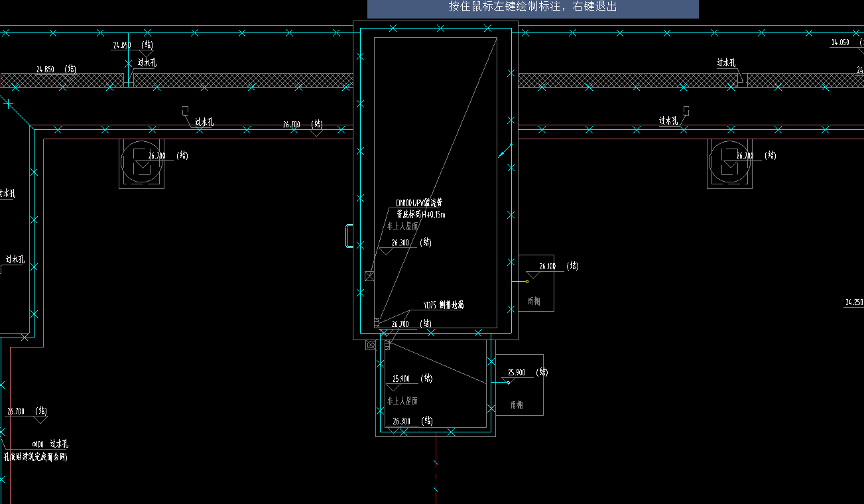
Task: Click the yellow node beside right 25.900 elevation
Action: (x=509, y=383)
